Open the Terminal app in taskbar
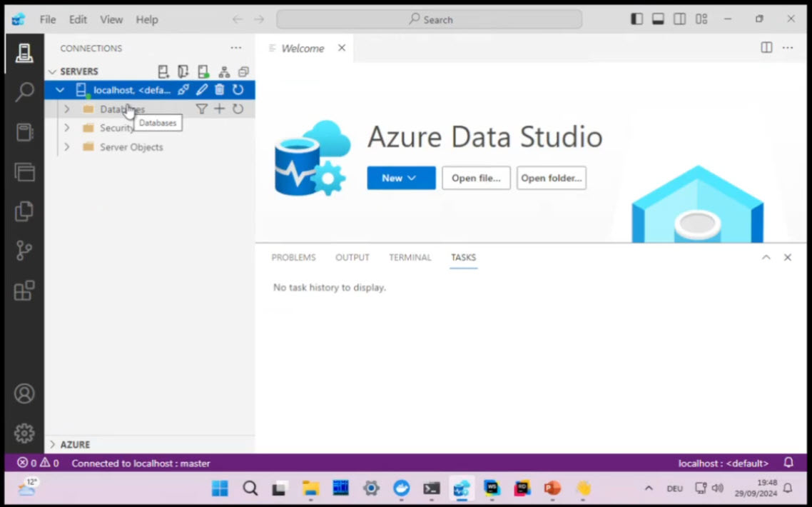 (432, 488)
